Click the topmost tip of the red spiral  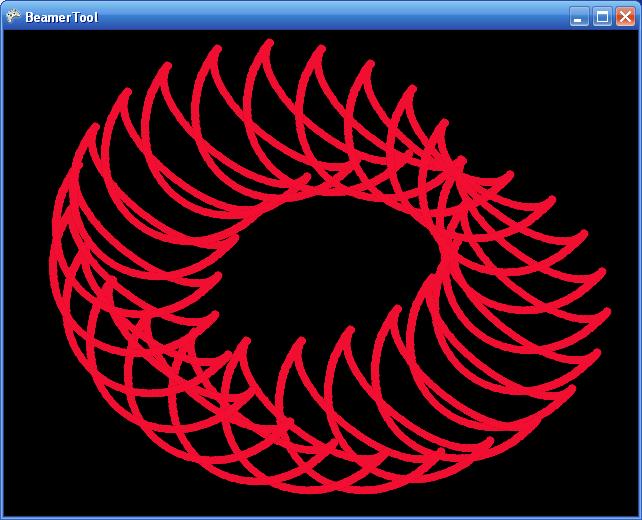pyautogui.click(x=268, y=43)
